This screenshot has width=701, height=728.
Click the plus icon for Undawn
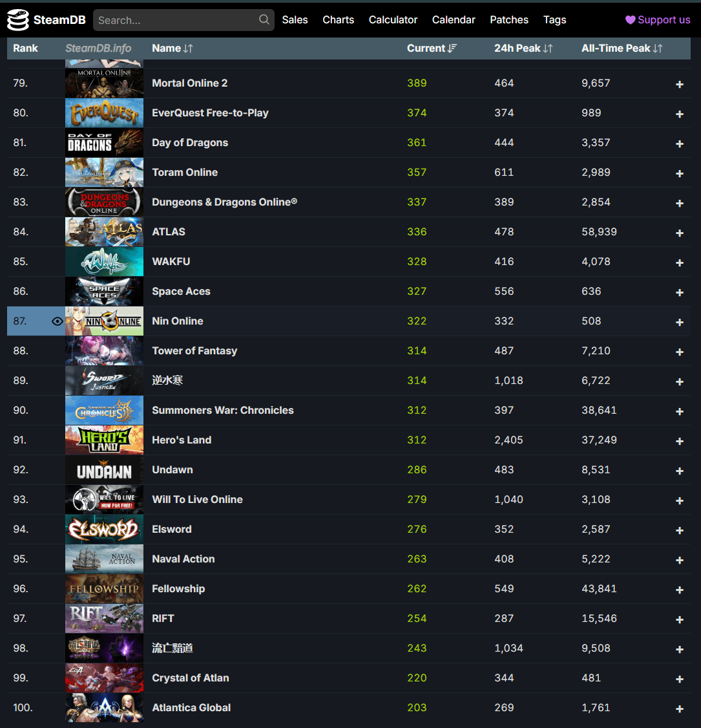[x=679, y=470]
